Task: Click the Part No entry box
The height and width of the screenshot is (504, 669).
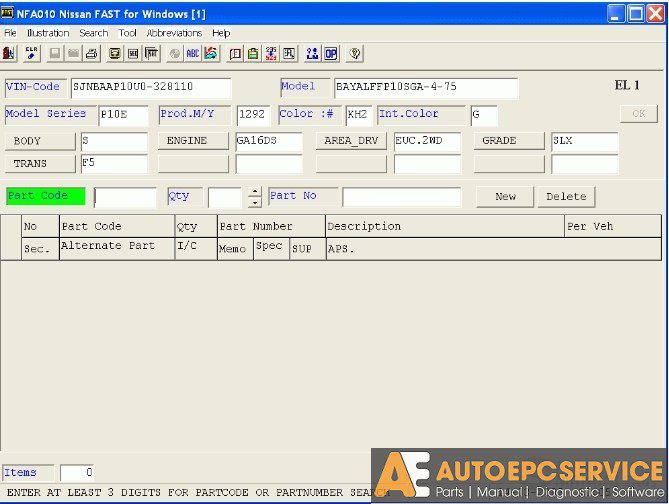Action: [402, 197]
